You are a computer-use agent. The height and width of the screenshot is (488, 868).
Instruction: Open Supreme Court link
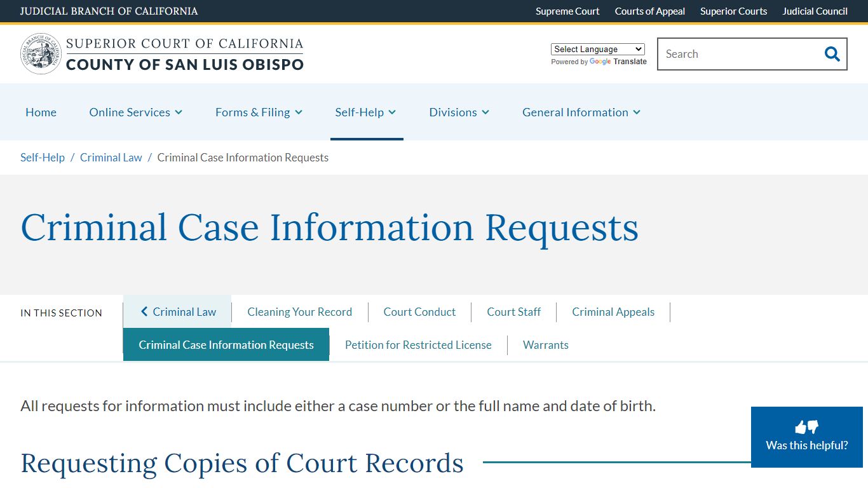click(x=567, y=11)
